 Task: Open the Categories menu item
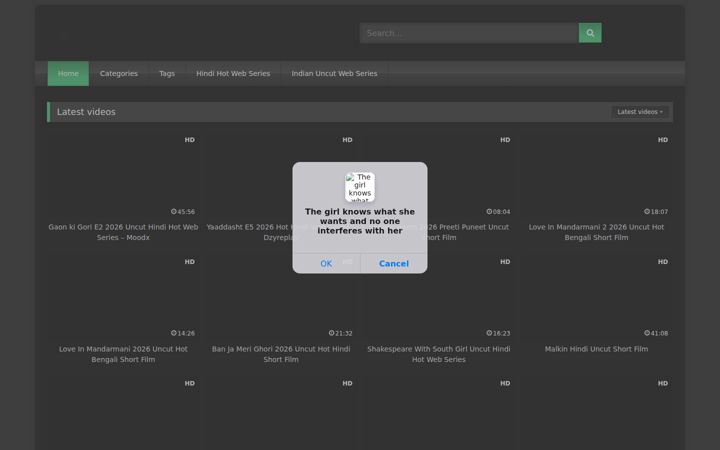click(x=118, y=73)
